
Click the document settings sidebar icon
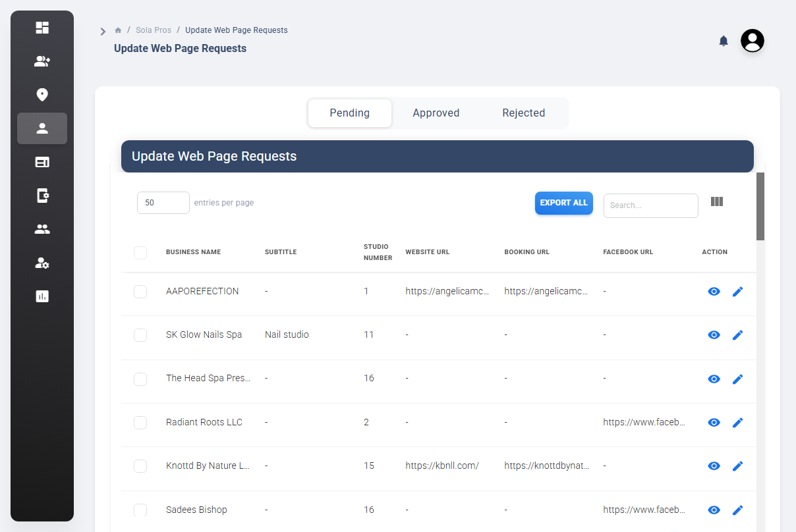point(42,196)
